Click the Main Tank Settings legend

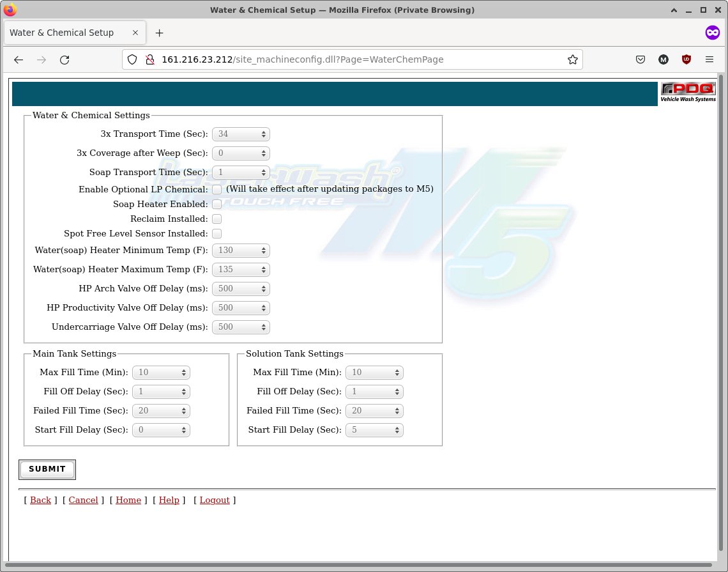pyautogui.click(x=74, y=353)
